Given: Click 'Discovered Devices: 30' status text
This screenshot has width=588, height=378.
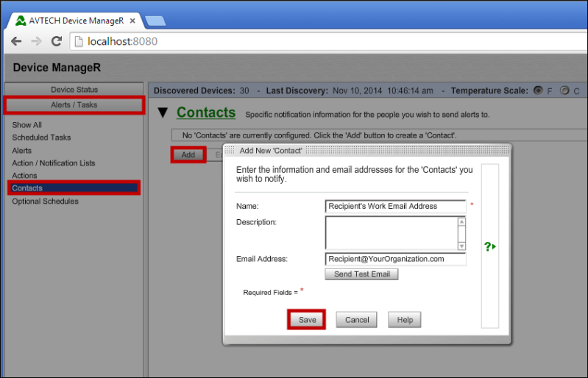Looking at the screenshot, I should (x=202, y=90).
